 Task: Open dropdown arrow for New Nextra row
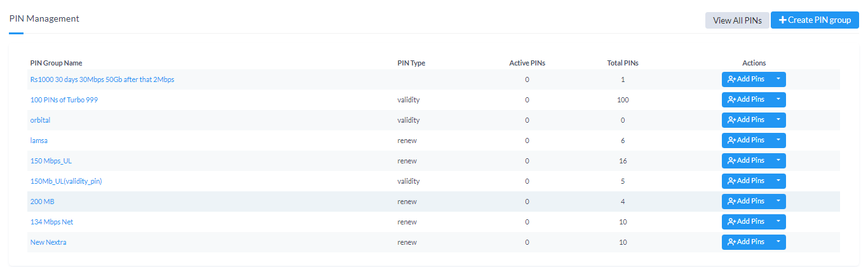coord(778,242)
